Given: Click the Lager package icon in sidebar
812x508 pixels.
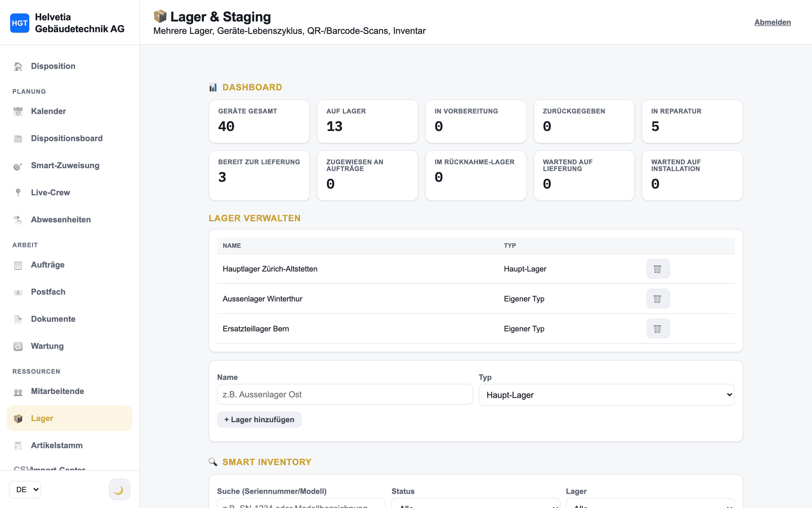Looking at the screenshot, I should click(18, 419).
